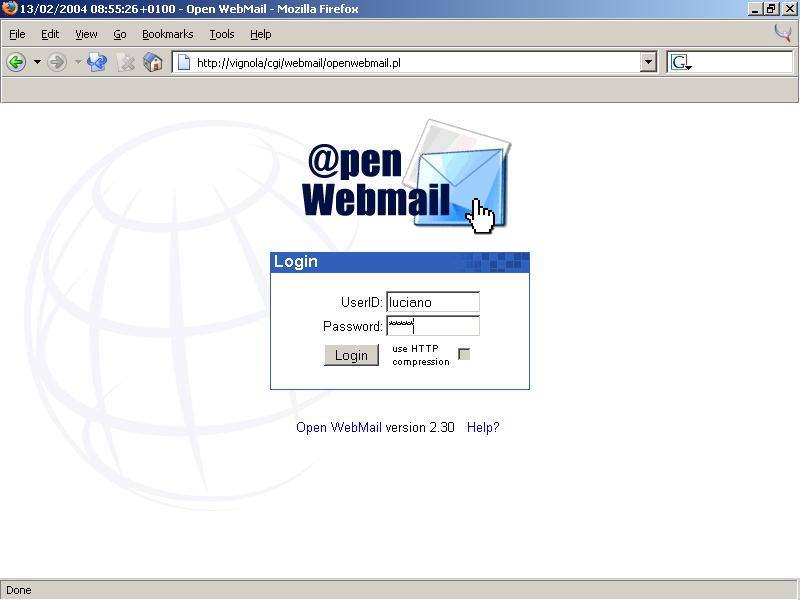Click the Stop loading icon
This screenshot has width=800, height=600.
(125, 62)
